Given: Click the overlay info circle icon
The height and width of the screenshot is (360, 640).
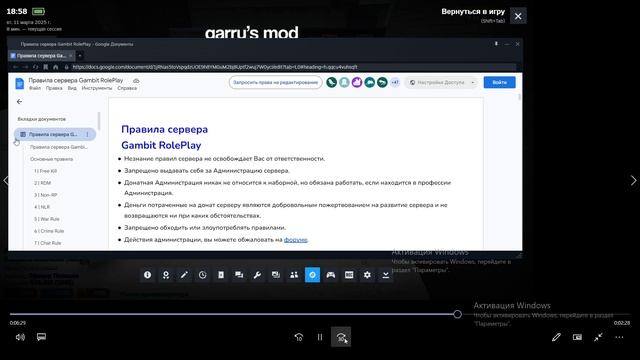Looking at the screenshot, I should pos(147,275).
